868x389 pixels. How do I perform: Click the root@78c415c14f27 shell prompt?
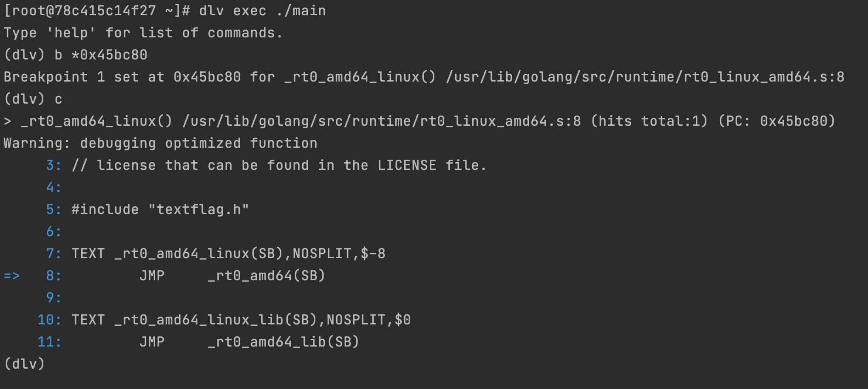point(96,11)
